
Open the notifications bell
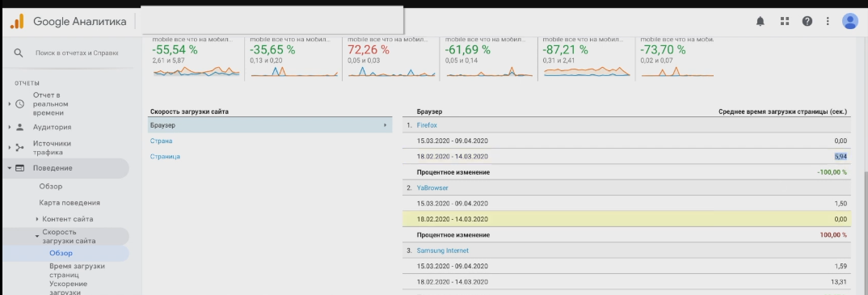coord(761,22)
